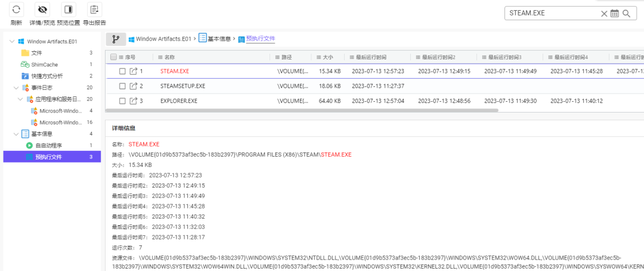Open Window Artifacts.E01 in breadcrumb

click(163, 39)
